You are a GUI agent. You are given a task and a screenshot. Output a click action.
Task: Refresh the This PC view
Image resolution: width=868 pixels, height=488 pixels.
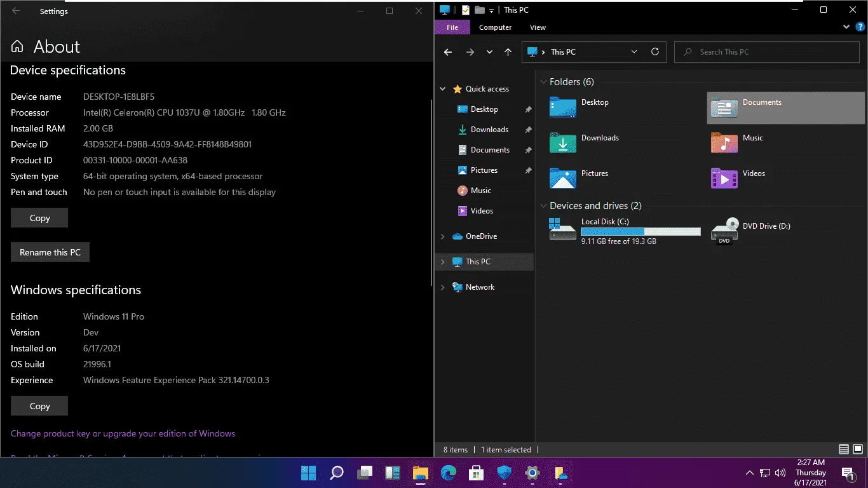(x=655, y=52)
